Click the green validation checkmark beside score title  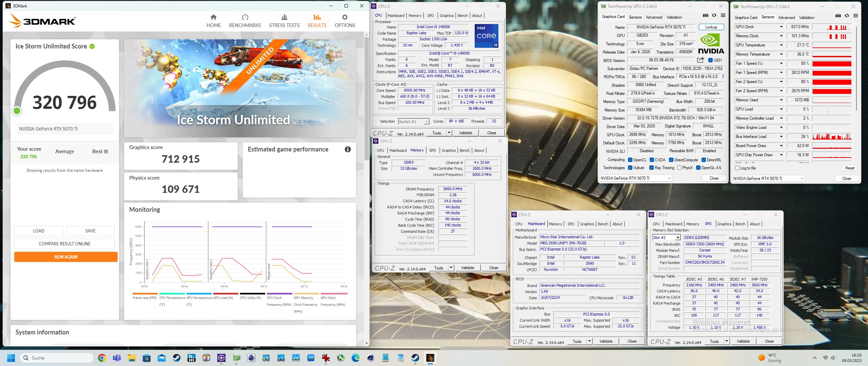click(92, 46)
